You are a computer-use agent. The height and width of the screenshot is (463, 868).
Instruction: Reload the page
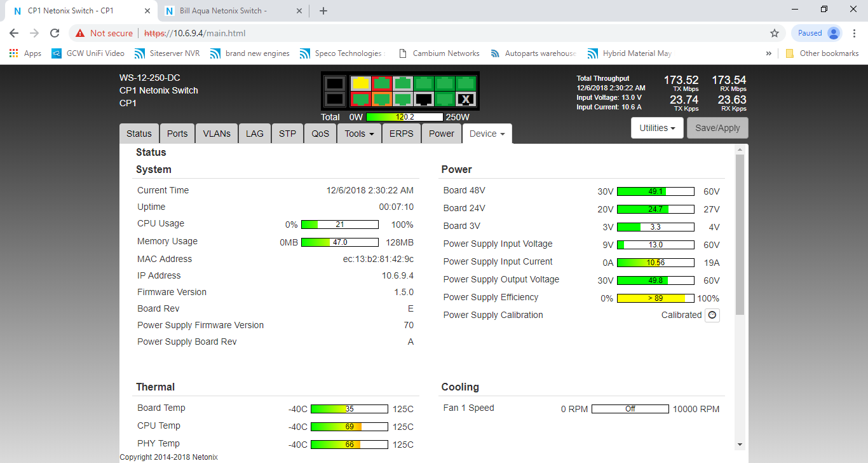(x=55, y=33)
